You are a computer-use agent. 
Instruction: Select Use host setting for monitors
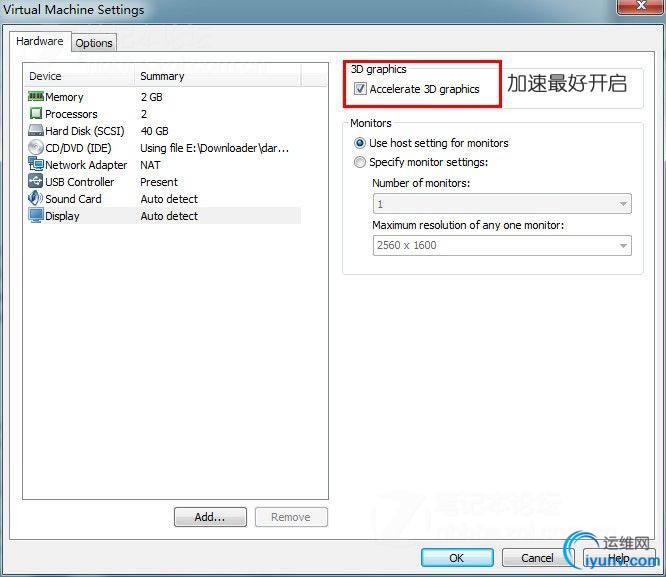[x=360, y=143]
